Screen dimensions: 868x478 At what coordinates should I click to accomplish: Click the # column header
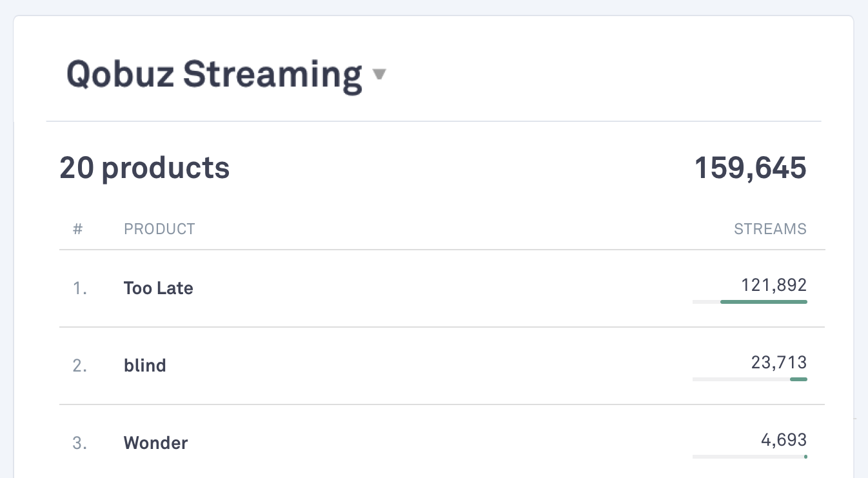click(x=77, y=228)
